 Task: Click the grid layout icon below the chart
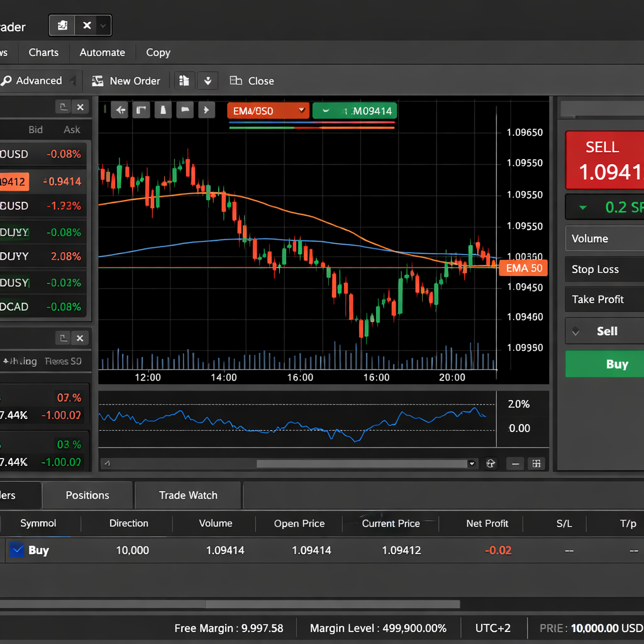coord(536,464)
